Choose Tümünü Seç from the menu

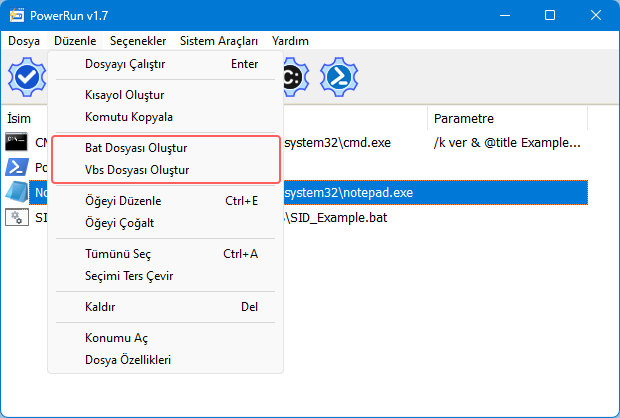coord(165,254)
